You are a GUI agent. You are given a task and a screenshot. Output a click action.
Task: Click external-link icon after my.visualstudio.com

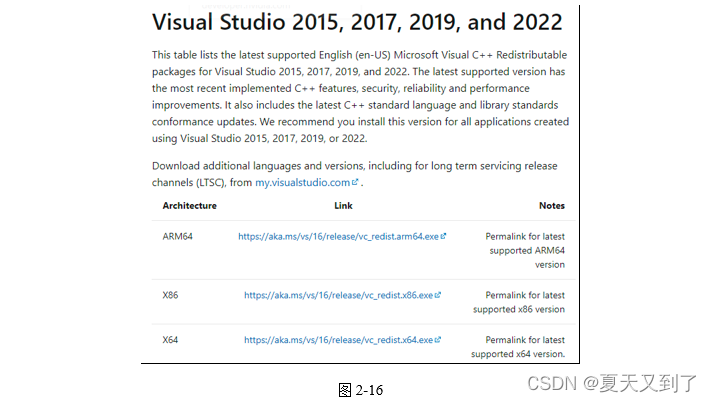point(355,182)
